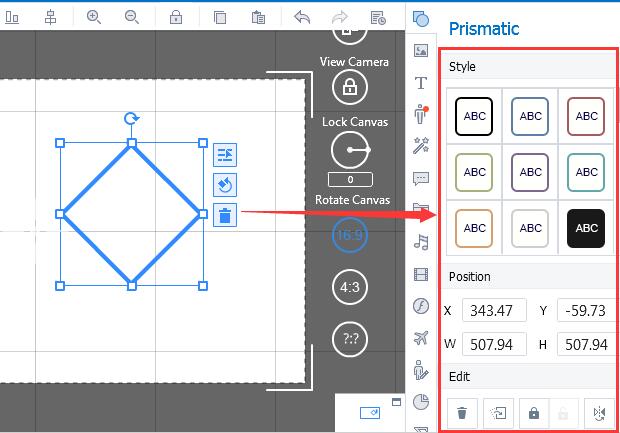
Task: Click the Prismatic panel title
Action: (x=484, y=29)
